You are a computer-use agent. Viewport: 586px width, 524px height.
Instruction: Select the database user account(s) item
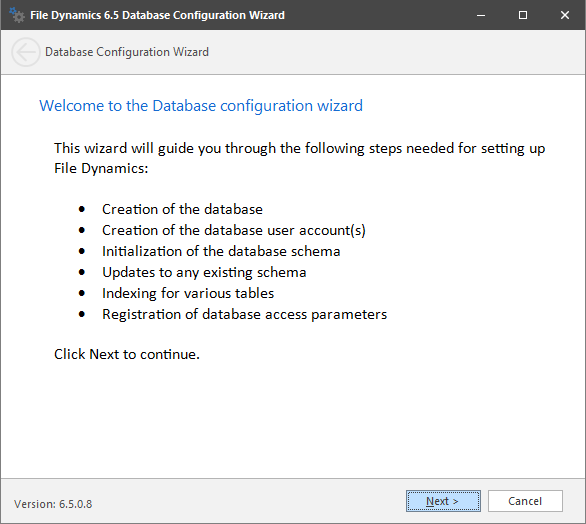234,230
